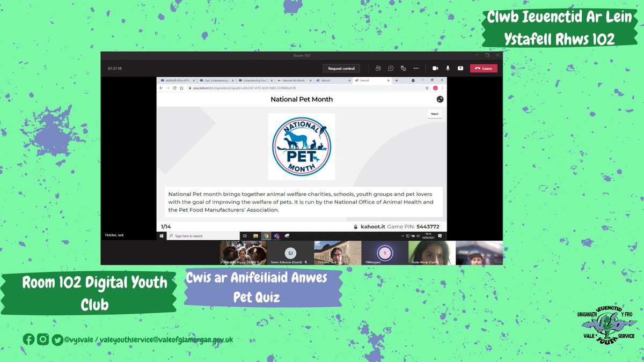Screen dimensions: 644x362
Task: Go forward in the Chrome browser
Action: [x=167, y=87]
